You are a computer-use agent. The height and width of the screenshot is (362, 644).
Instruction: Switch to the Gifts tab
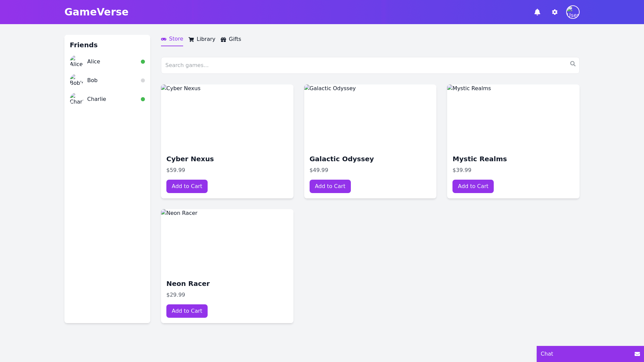(x=231, y=39)
